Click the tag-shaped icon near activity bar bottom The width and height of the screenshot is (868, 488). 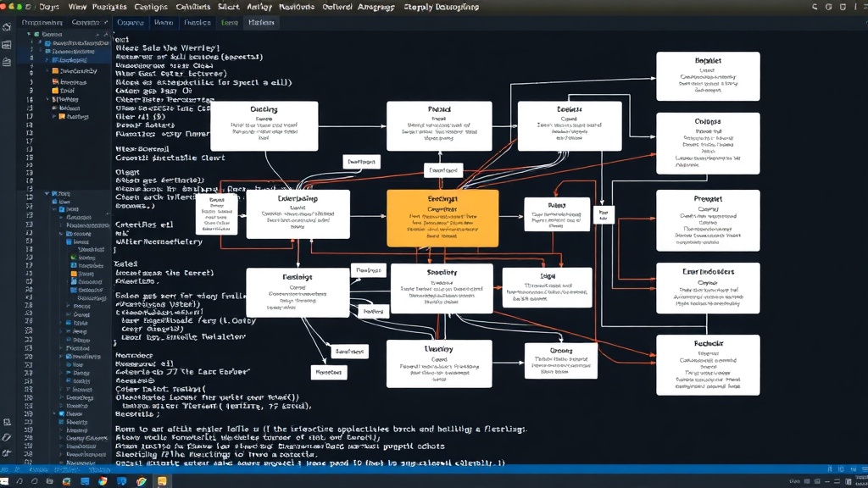click(7, 437)
